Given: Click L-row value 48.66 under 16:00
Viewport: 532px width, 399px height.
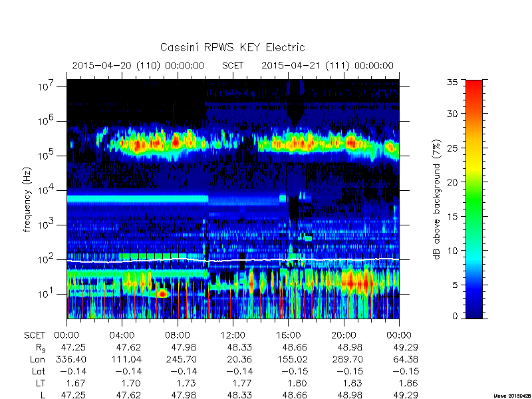Looking at the screenshot, I should click(x=295, y=394).
